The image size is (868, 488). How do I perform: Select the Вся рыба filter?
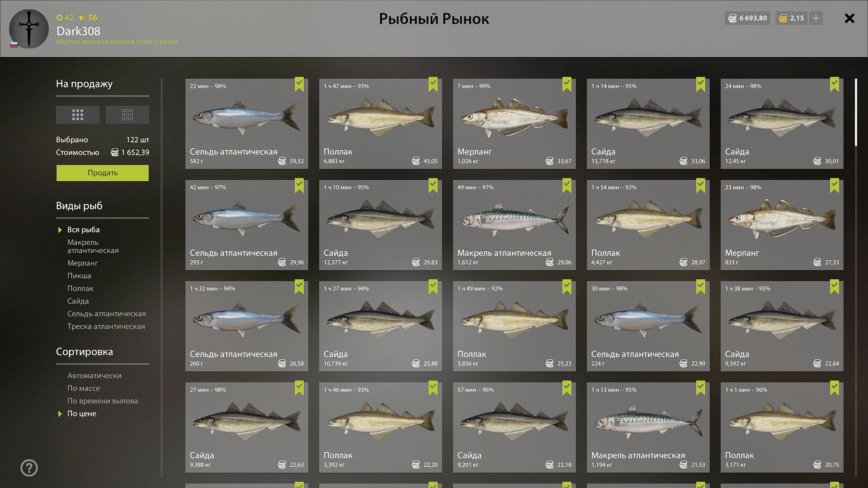(84, 230)
